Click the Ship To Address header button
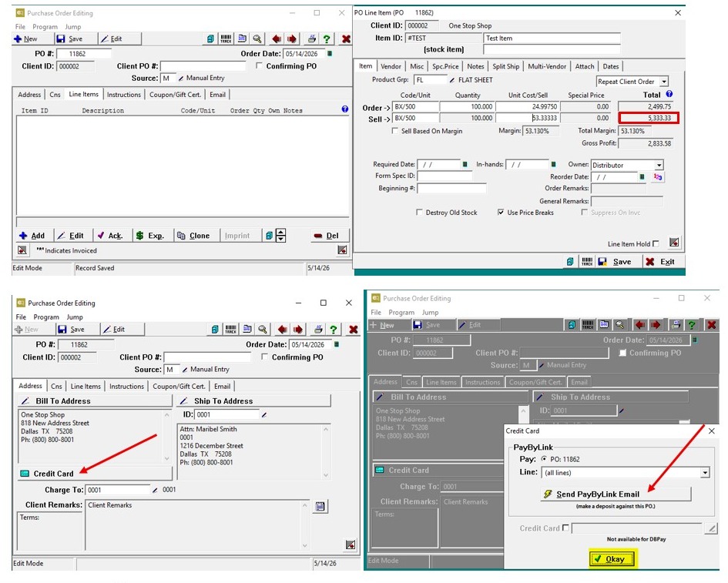The width and height of the screenshot is (728, 583). point(254,401)
